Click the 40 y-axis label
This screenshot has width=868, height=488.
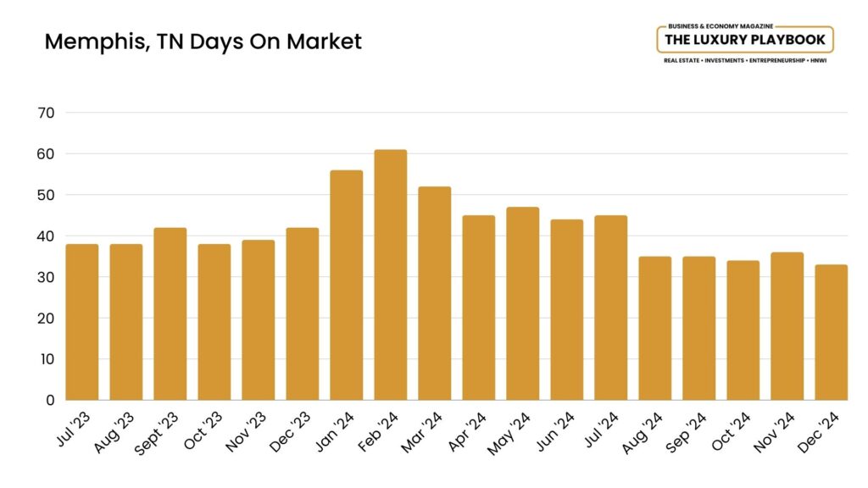[46, 236]
